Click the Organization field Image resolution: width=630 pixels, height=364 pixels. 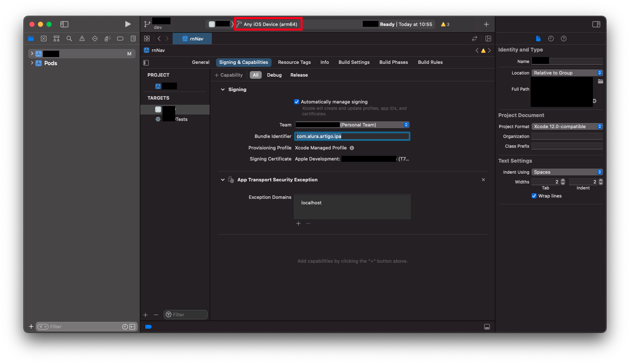point(567,136)
